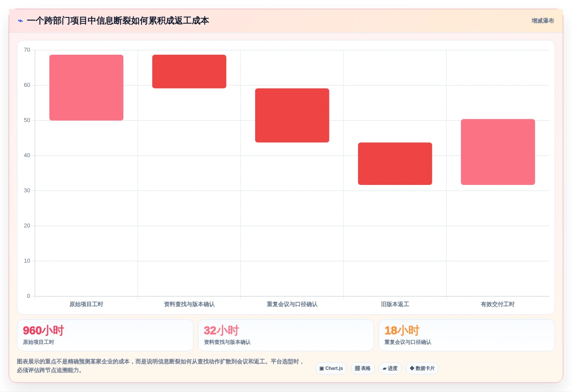
Task: Click the 增减瀑布 label in header
Action: (542, 21)
